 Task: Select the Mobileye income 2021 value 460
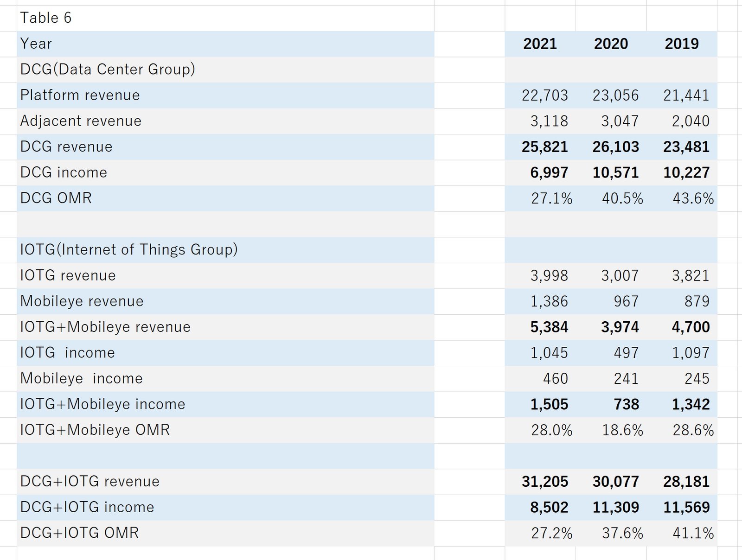pos(540,379)
